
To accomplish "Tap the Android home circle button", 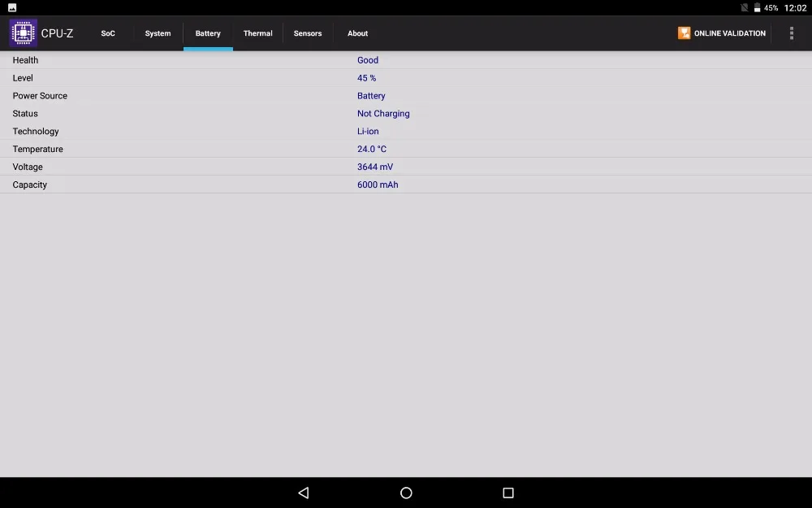I will click(x=406, y=493).
